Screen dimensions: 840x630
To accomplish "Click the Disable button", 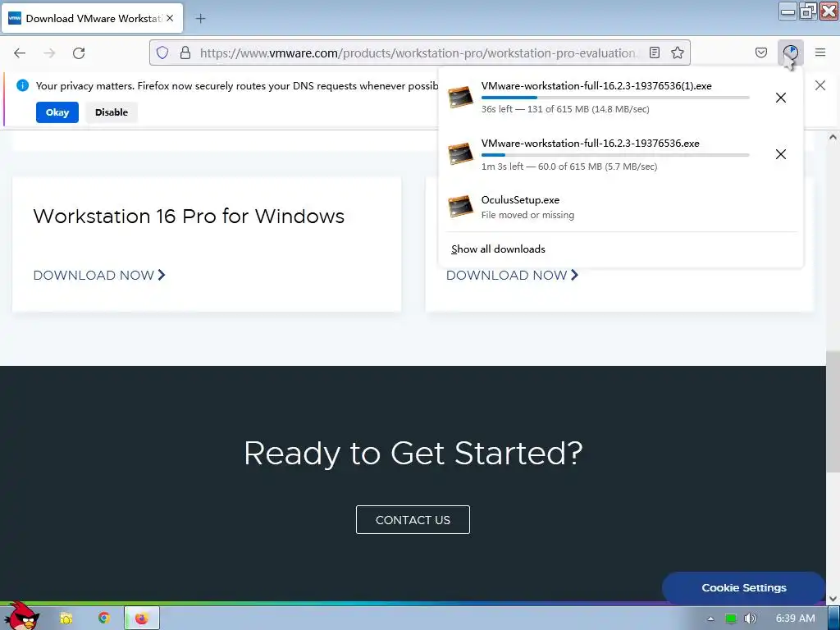I will pos(112,112).
